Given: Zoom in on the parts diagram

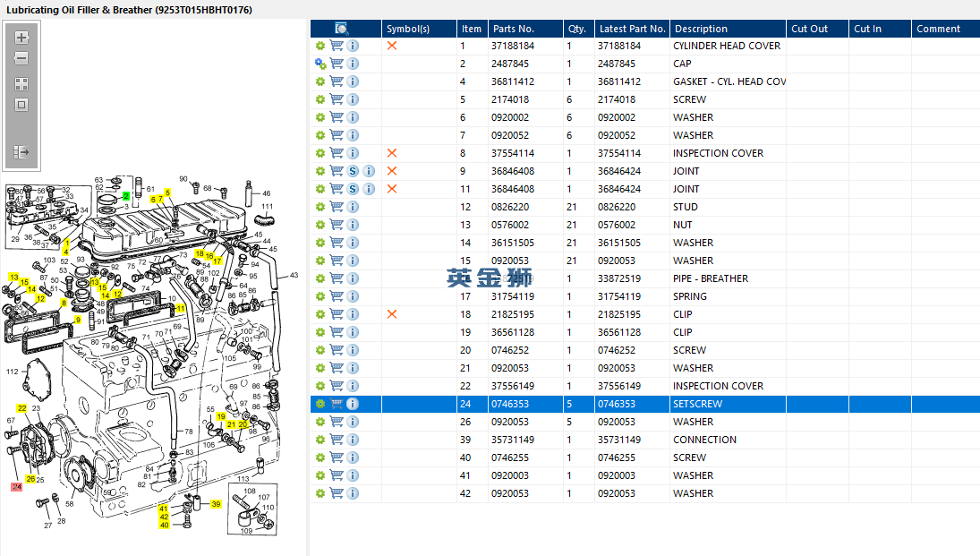Looking at the screenshot, I should [21, 38].
